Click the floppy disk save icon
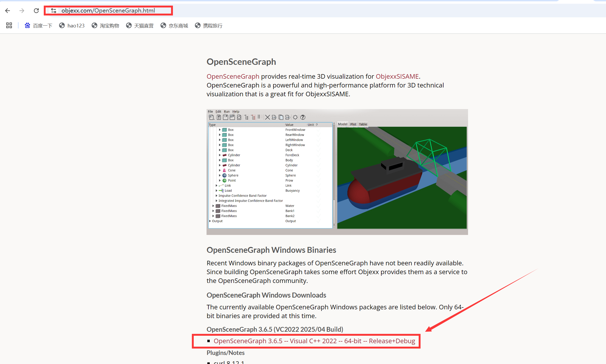This screenshot has width=606, height=364. coord(225,117)
